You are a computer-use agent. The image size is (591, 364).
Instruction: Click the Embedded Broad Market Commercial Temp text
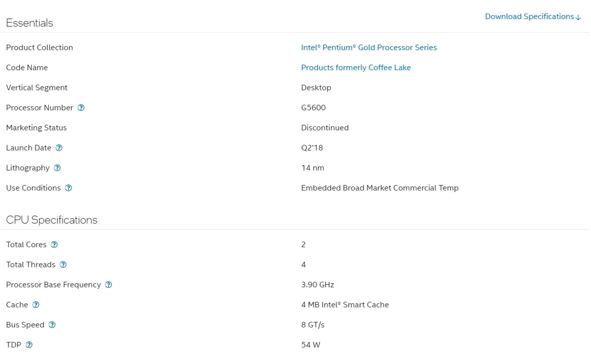pyautogui.click(x=379, y=188)
